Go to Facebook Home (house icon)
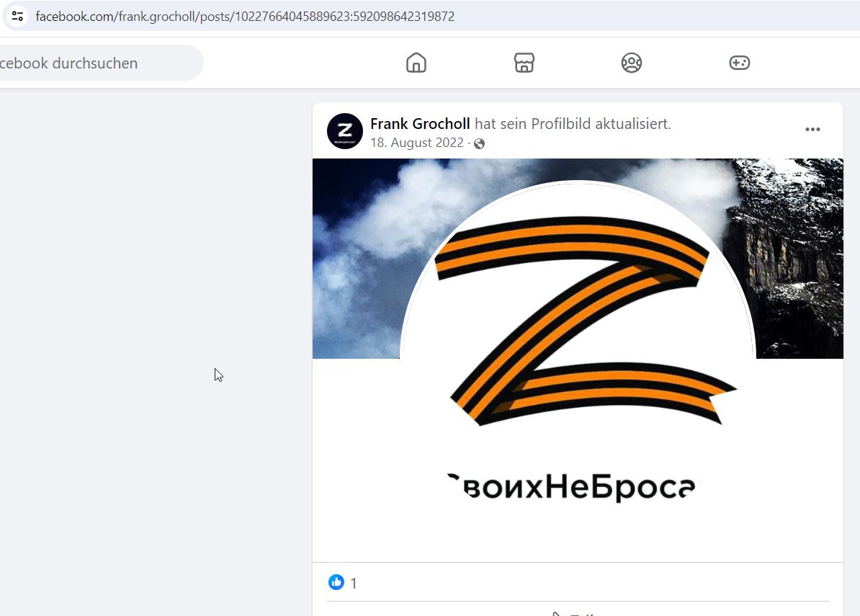Viewport: 860px width, 616px height. [416, 63]
